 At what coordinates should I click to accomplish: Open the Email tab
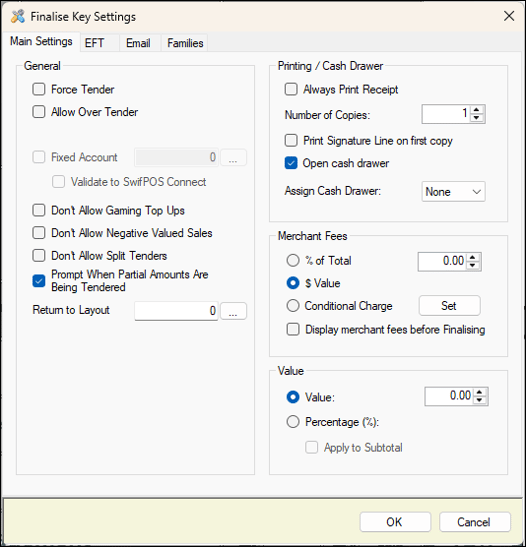pos(140,43)
